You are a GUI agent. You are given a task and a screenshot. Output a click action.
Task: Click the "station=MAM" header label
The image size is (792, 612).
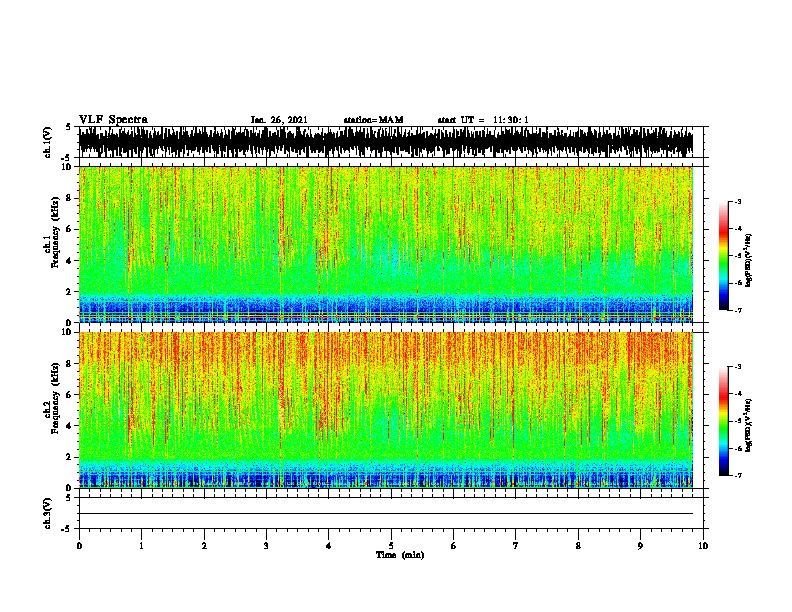[x=373, y=120]
